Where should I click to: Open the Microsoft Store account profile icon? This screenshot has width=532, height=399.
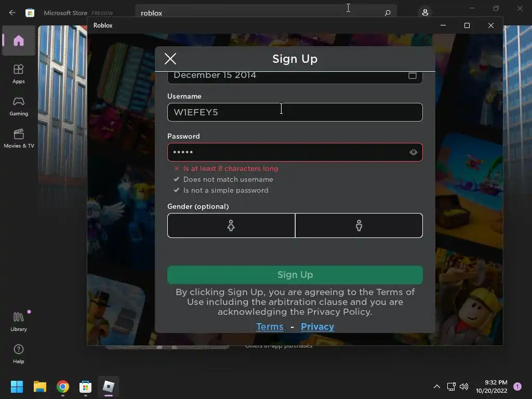pos(425,12)
